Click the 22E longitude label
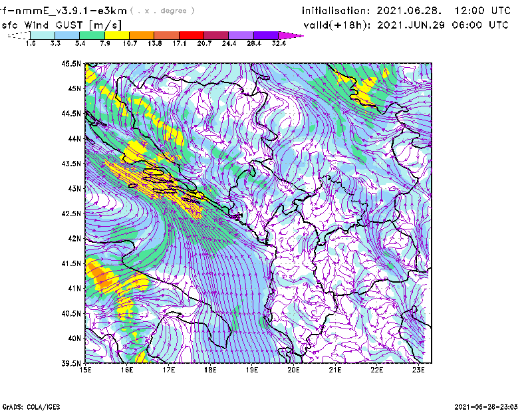Viewport: 532px width, 411px height. pyautogui.click(x=376, y=370)
